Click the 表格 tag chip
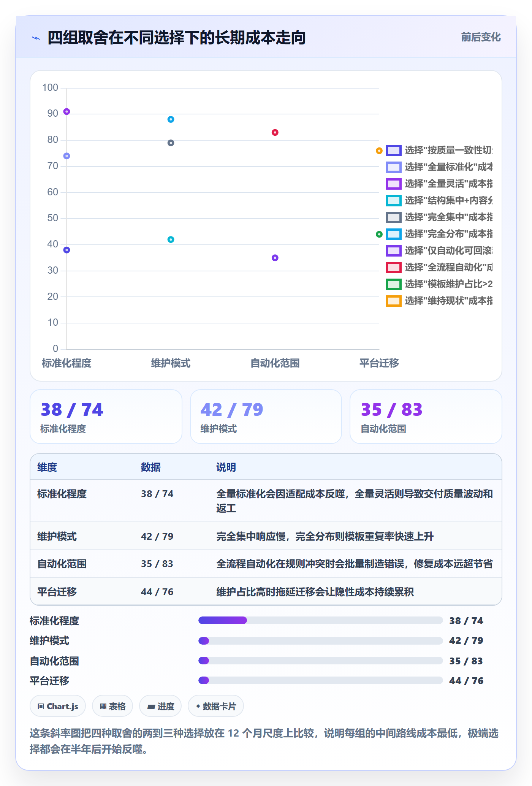Screen dimensions: 532x786 (x=112, y=706)
